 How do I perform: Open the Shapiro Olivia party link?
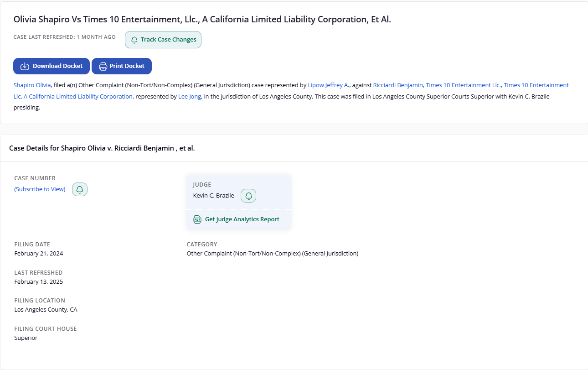tap(32, 85)
